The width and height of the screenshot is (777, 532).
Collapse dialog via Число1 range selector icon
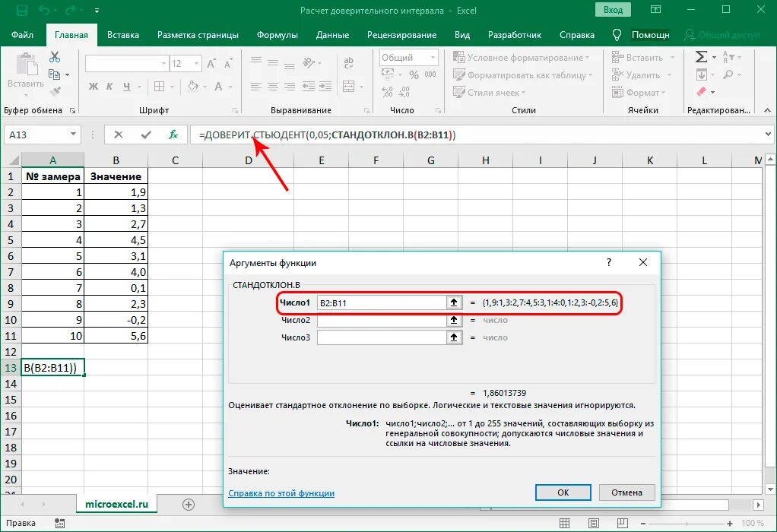pyautogui.click(x=454, y=302)
